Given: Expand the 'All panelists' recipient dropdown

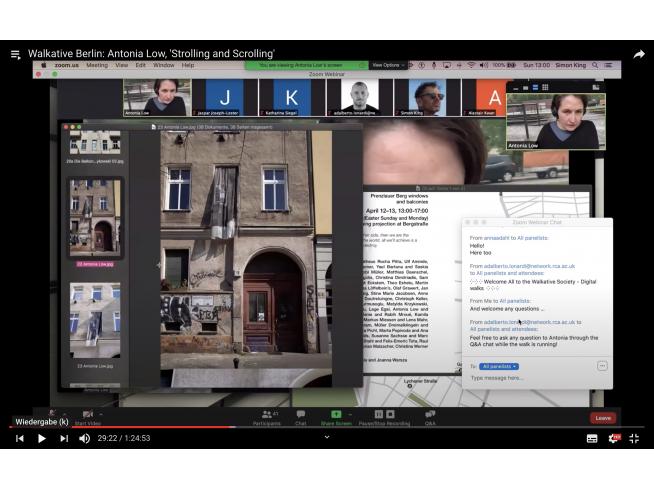Looking at the screenshot, I should tap(499, 366).
